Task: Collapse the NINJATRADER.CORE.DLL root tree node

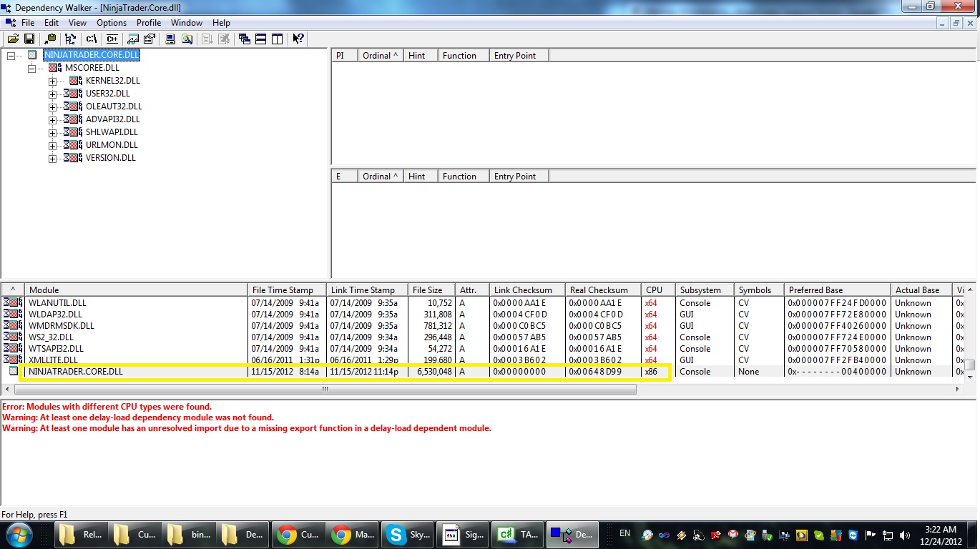Action: coord(11,55)
